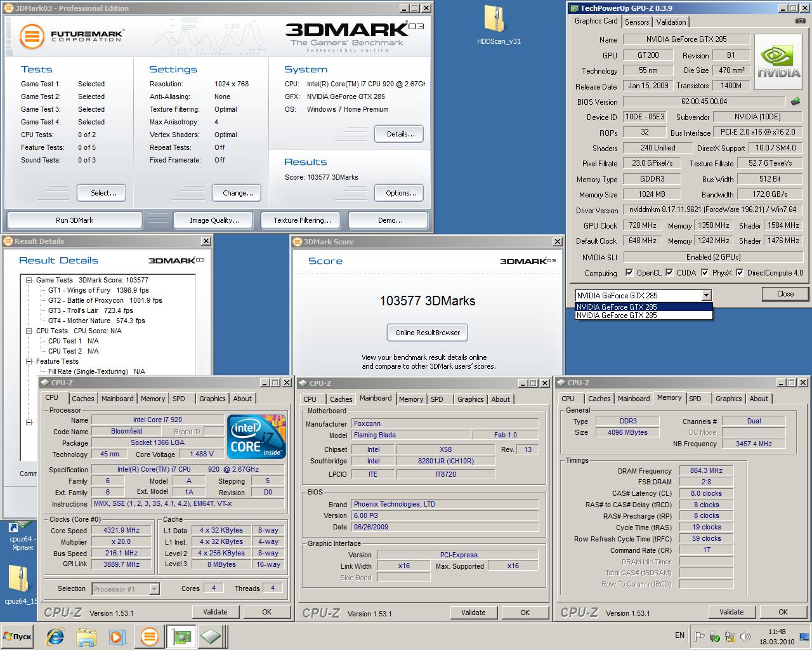This screenshot has height=650, width=812.
Task: Click the EN language indicator
Action: point(679,635)
